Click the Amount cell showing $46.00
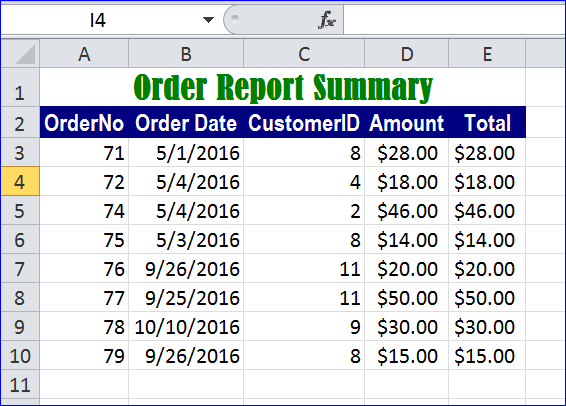Viewport: 566px width, 406px height. [406, 211]
